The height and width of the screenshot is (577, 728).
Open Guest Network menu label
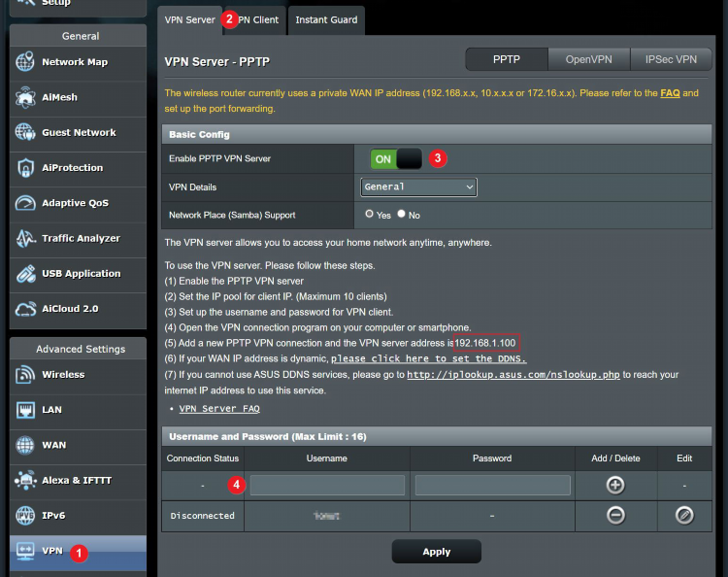point(79,132)
